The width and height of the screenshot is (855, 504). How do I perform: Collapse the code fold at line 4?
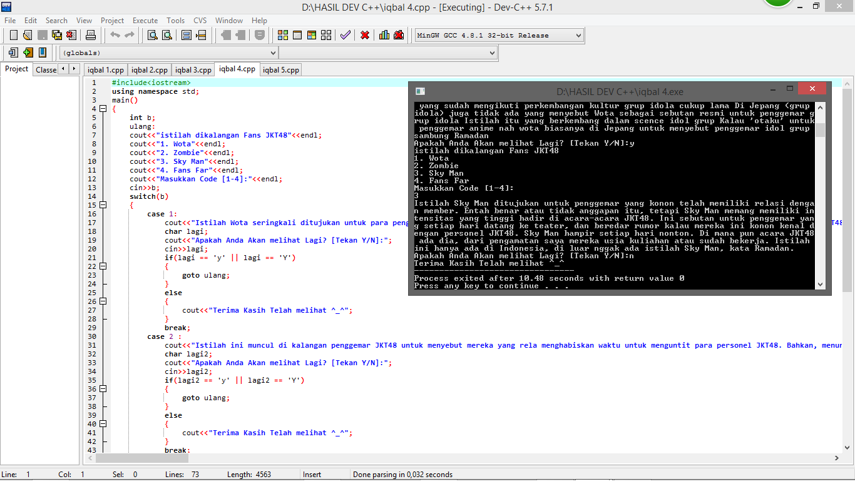(103, 109)
